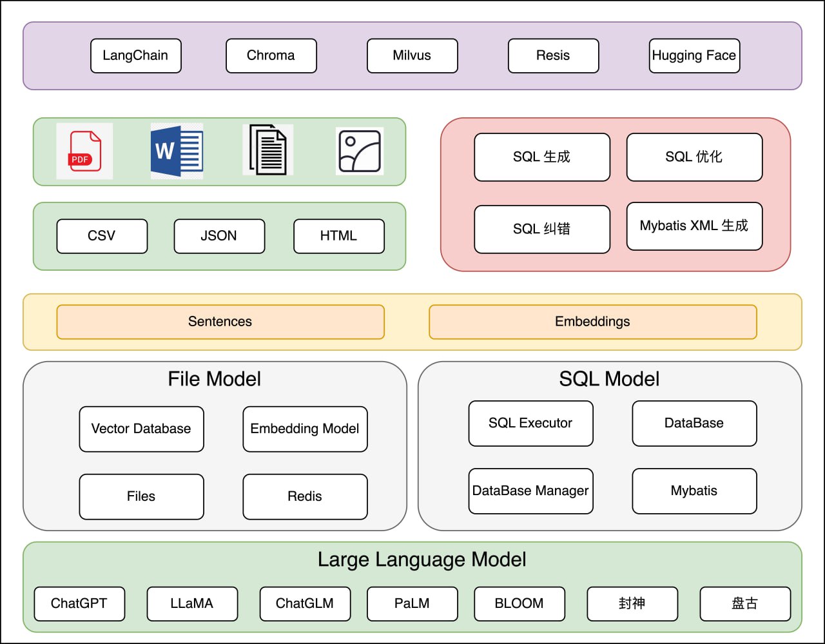Click the Redis box
This screenshot has height=644, width=825.
tap(305, 496)
